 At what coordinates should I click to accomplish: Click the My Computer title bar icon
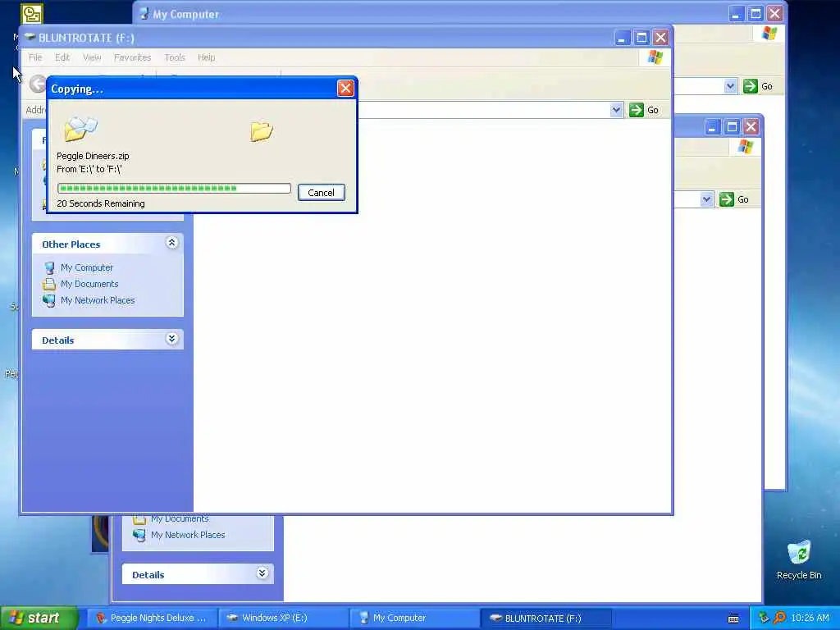pyautogui.click(x=144, y=14)
